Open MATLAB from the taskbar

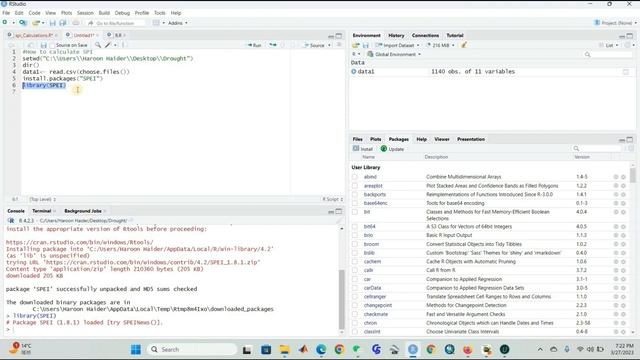point(303,349)
